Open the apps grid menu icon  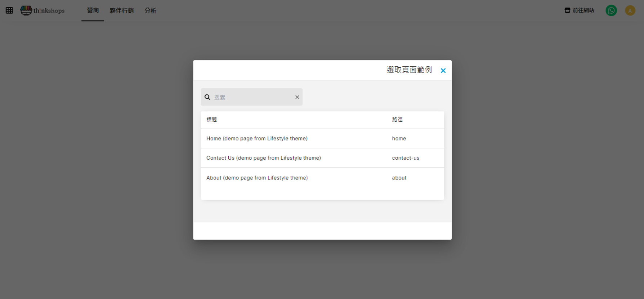pos(9,10)
